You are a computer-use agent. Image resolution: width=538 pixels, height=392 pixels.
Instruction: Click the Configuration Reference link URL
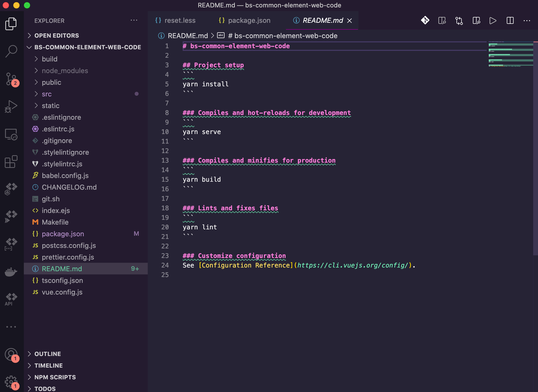tap(353, 265)
